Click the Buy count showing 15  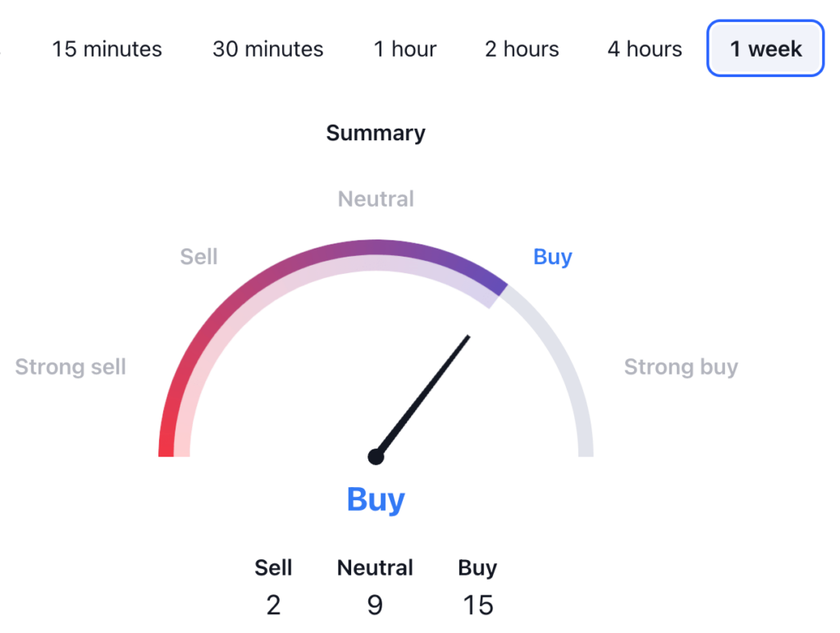pos(477,604)
